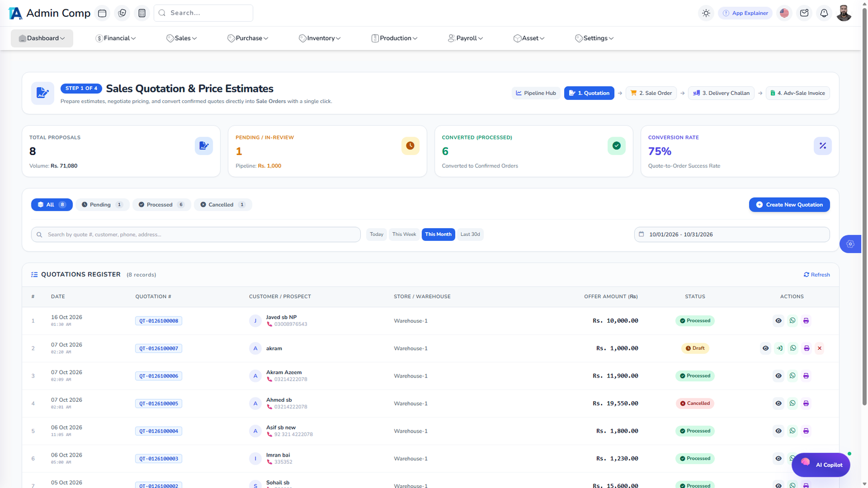Image resolution: width=868 pixels, height=488 pixels.
Task: Filter quotations by Pending tab
Action: [x=102, y=205]
